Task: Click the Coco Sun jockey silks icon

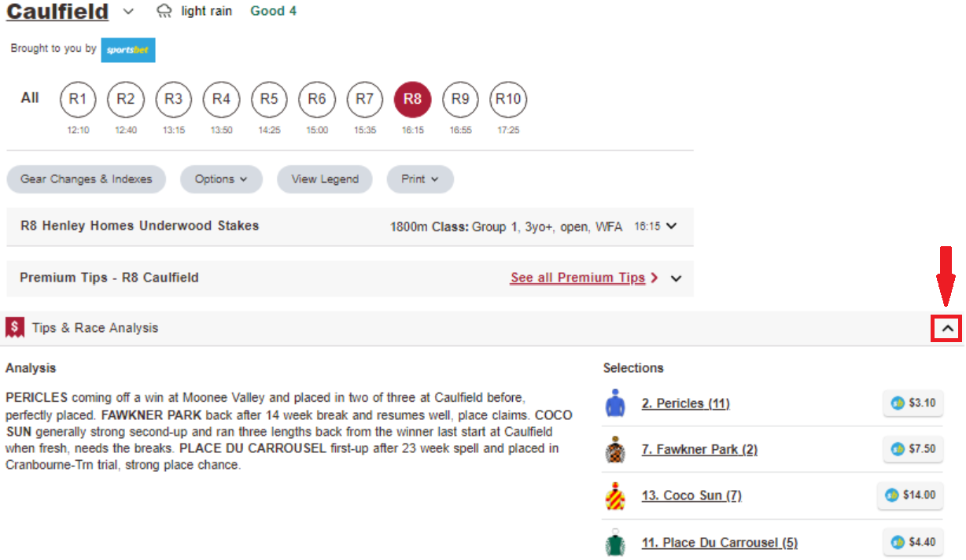Action: coord(614,496)
